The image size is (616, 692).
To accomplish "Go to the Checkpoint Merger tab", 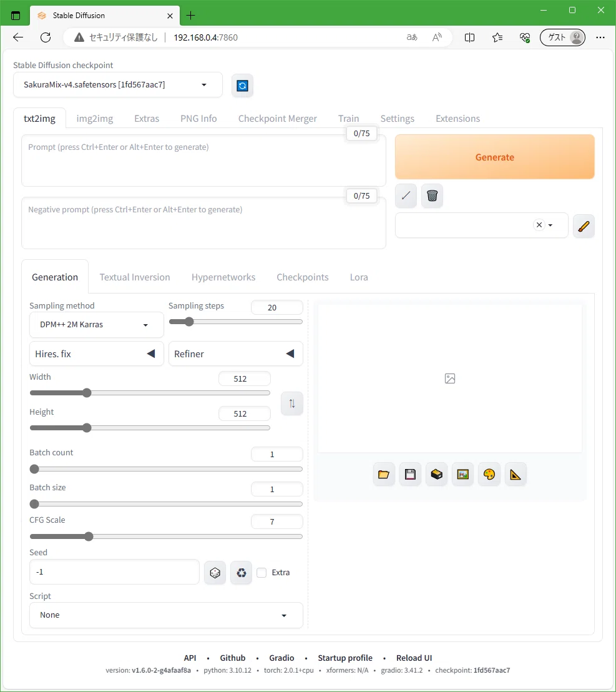I will (277, 119).
